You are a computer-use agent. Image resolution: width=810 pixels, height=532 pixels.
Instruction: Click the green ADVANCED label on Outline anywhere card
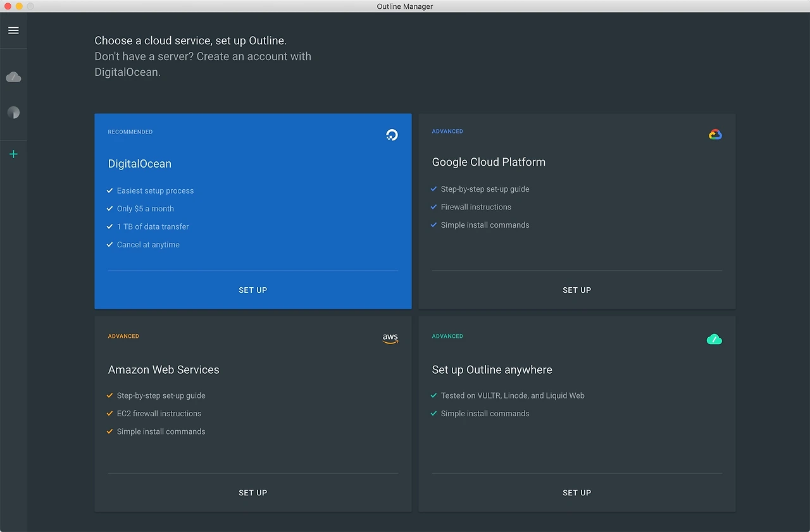pos(447,337)
